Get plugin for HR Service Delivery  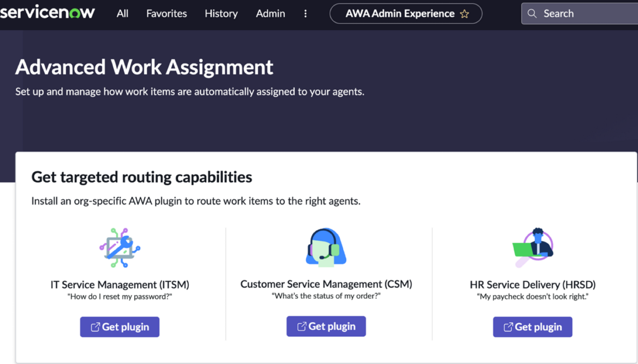coord(532,327)
